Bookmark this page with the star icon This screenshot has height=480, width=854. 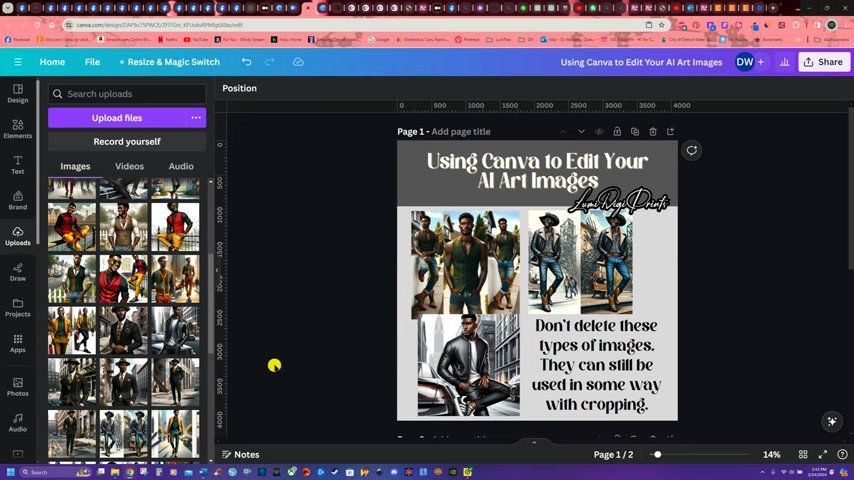click(661, 25)
